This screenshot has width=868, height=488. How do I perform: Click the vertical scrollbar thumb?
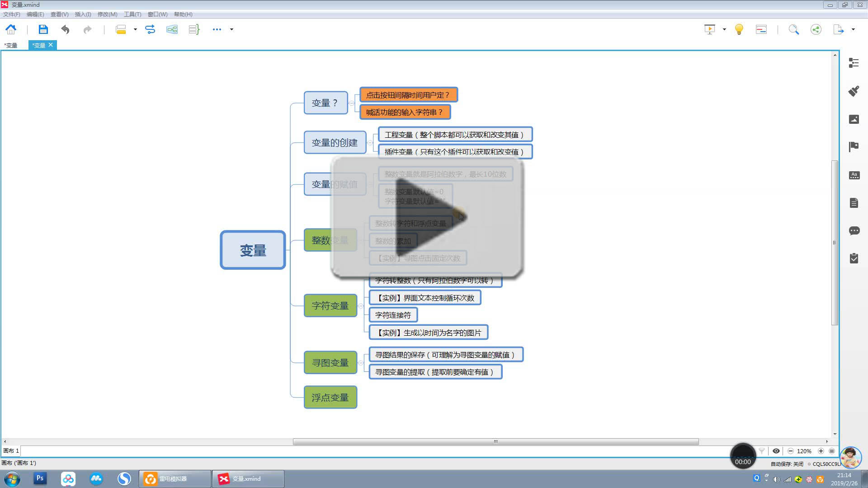click(835, 243)
